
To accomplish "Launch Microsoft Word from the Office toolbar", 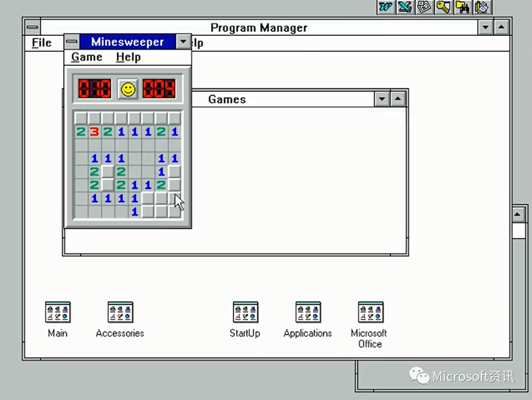I will click(386, 7).
